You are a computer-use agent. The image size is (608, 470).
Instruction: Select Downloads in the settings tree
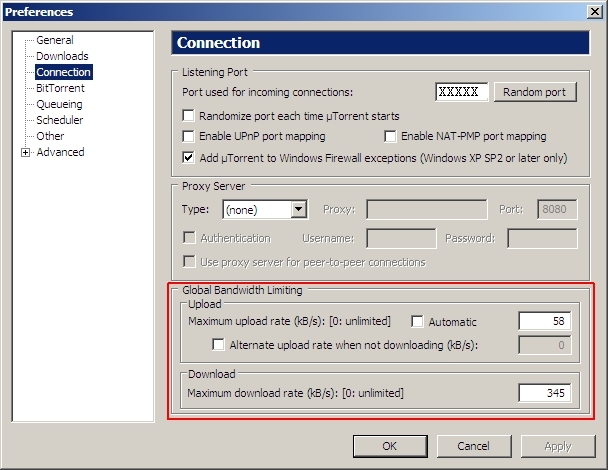[62, 56]
